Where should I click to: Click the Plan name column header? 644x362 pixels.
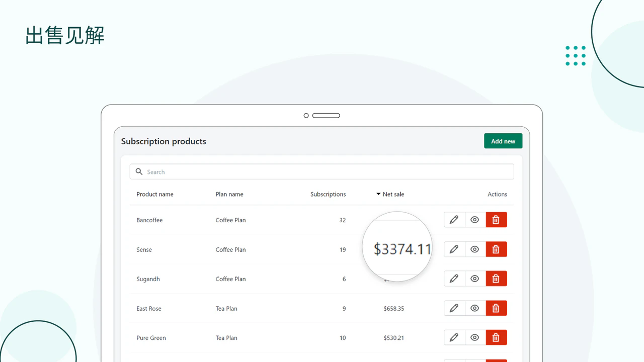pos(229,194)
